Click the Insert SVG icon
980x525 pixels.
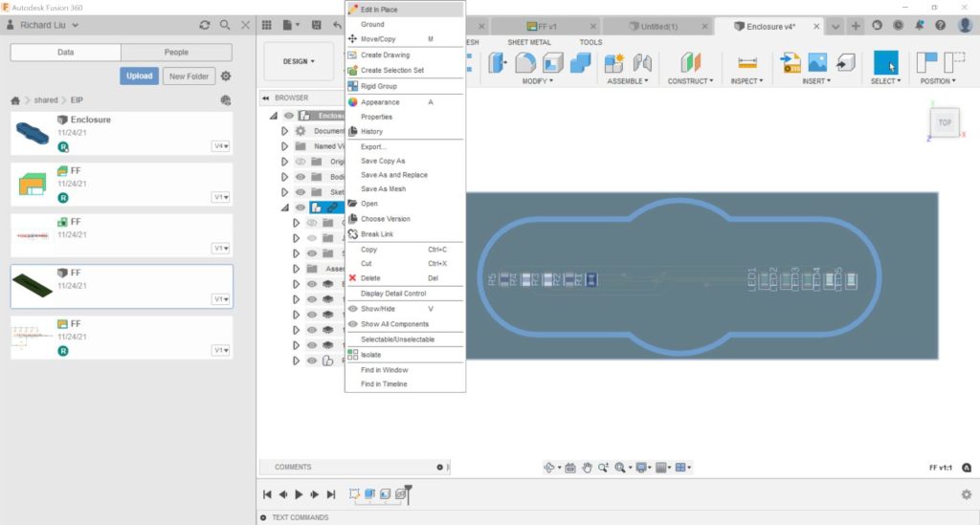tap(791, 62)
